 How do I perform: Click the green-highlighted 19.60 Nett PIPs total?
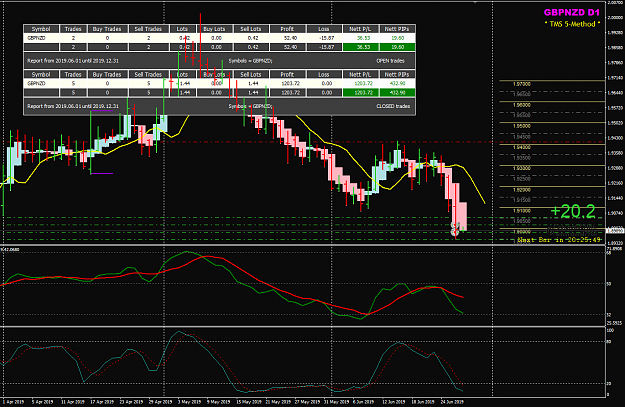tap(397, 47)
